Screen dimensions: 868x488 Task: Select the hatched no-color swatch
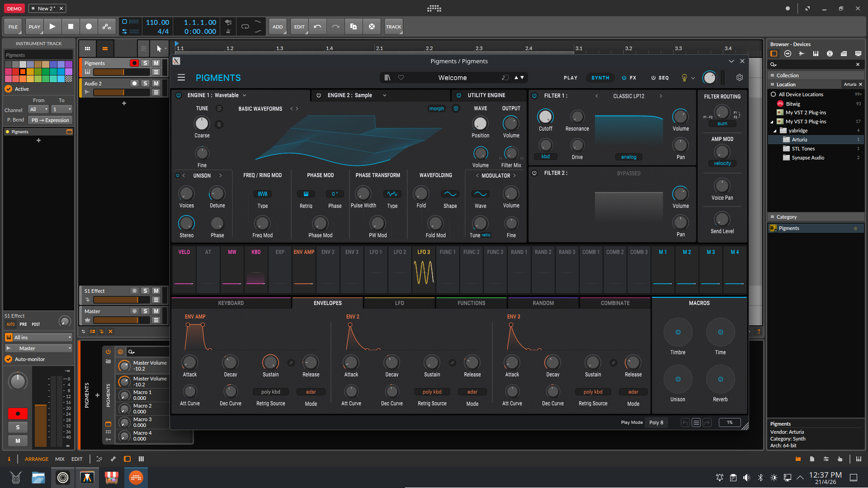click(69, 79)
